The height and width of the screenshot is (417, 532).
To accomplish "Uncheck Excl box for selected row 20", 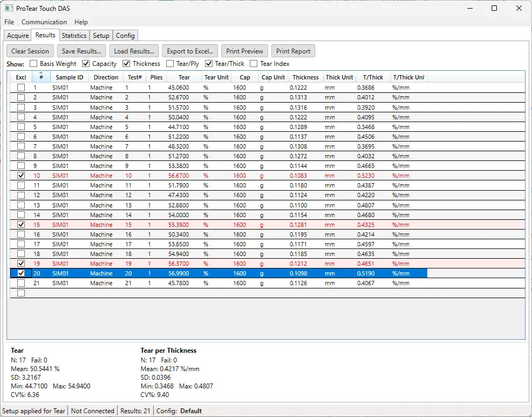I will [x=21, y=273].
